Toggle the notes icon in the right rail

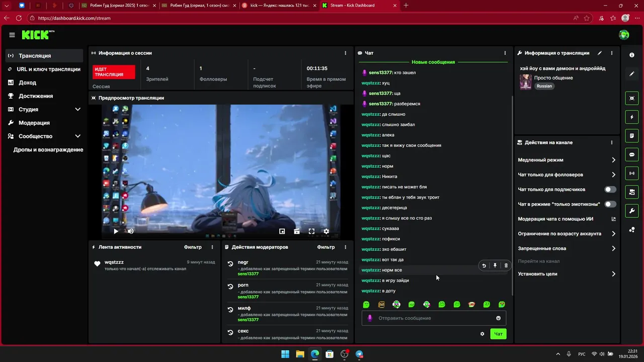(x=632, y=136)
